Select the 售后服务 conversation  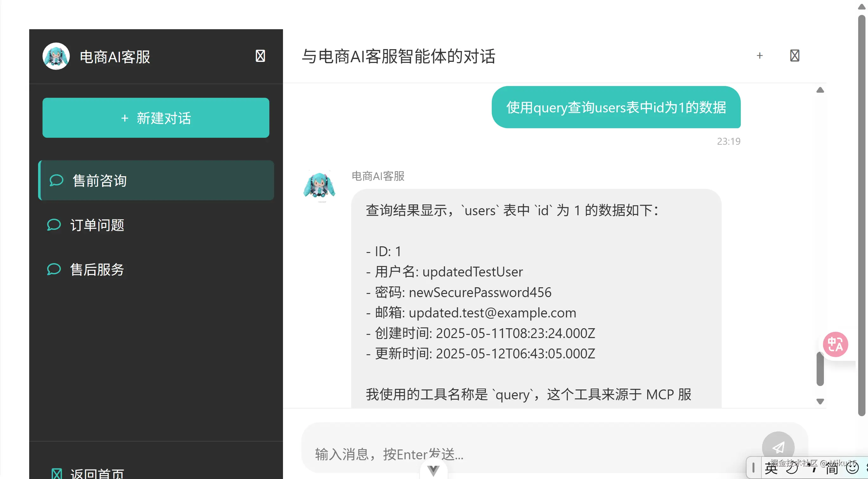coord(97,269)
